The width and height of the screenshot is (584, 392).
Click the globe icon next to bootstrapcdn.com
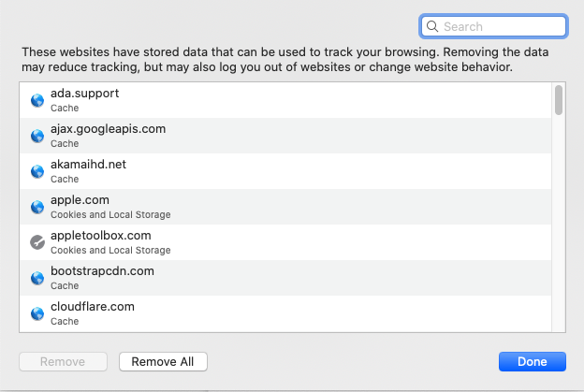37,278
